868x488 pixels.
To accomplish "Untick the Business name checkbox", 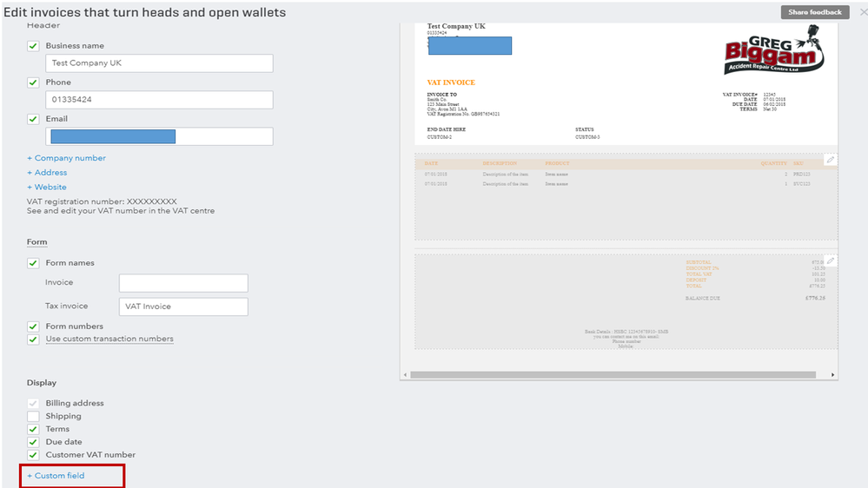I will pyautogui.click(x=33, y=46).
